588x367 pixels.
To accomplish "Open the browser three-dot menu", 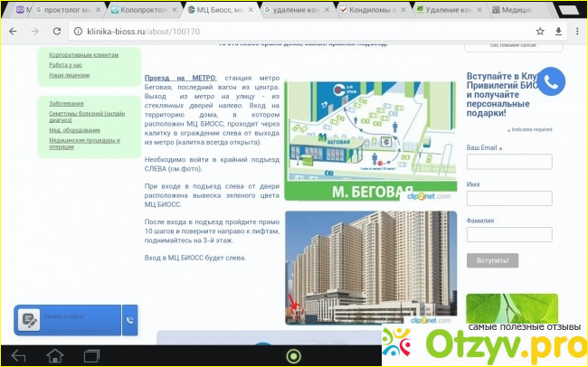I will 576,31.
